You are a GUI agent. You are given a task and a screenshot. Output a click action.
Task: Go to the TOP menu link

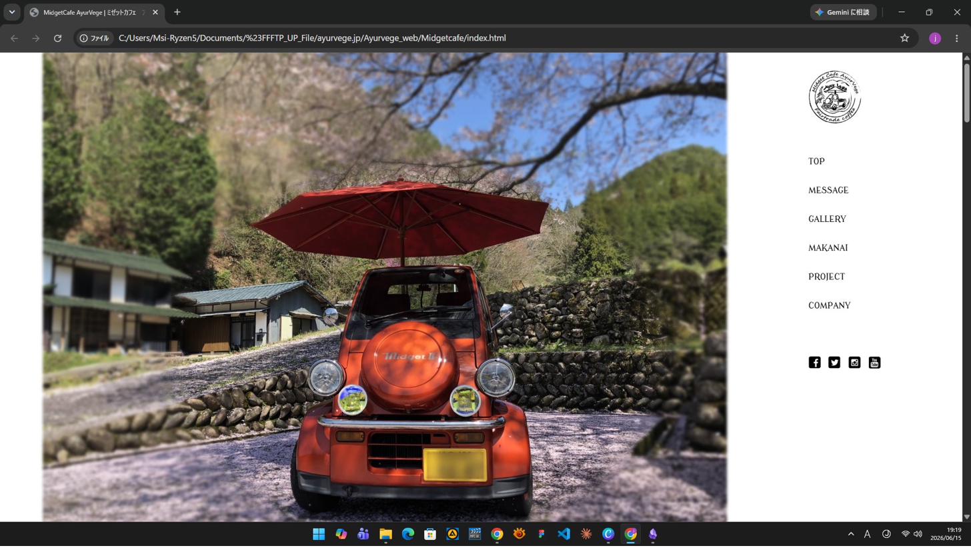click(x=816, y=161)
